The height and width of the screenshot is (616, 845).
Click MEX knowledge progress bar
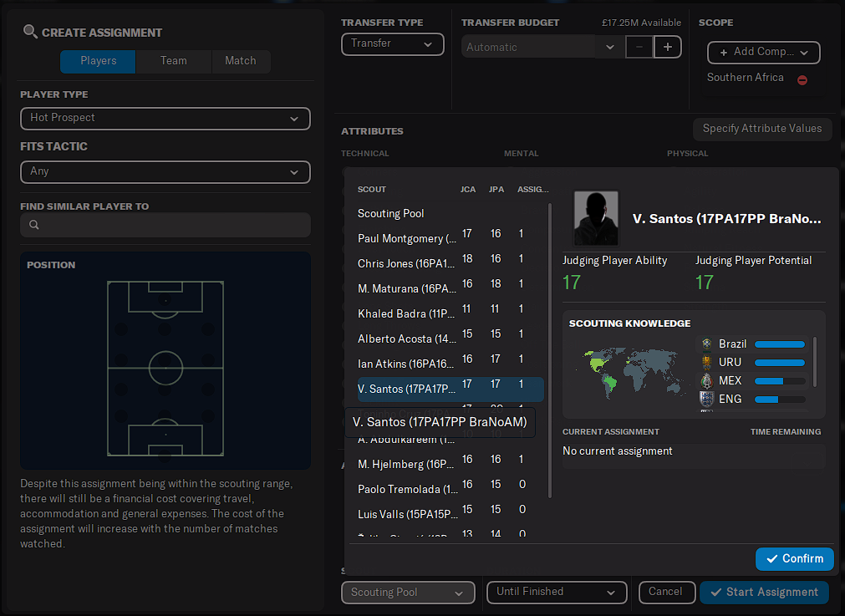780,381
